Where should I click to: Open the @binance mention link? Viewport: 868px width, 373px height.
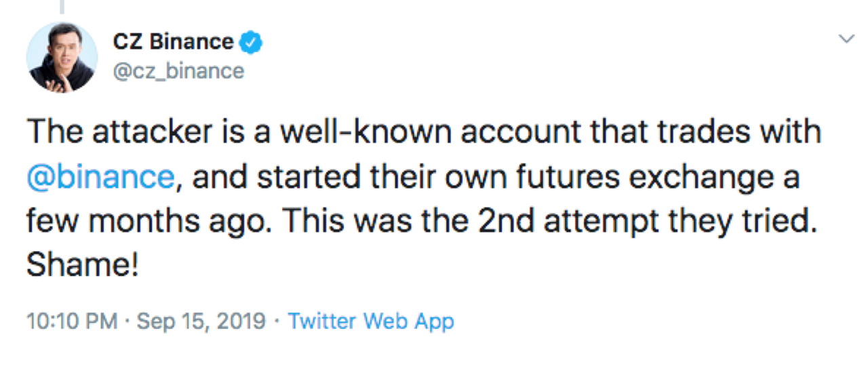tap(99, 178)
